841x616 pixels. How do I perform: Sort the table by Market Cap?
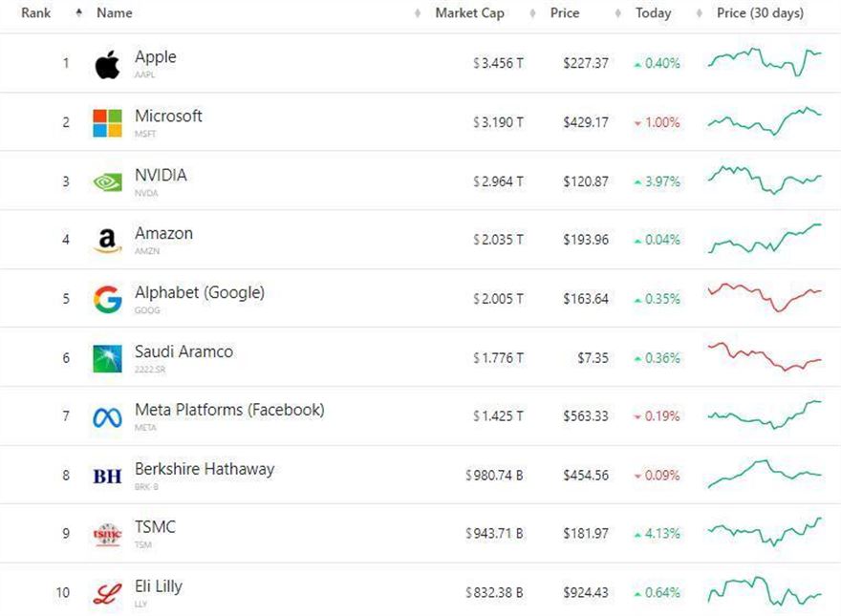469,13
